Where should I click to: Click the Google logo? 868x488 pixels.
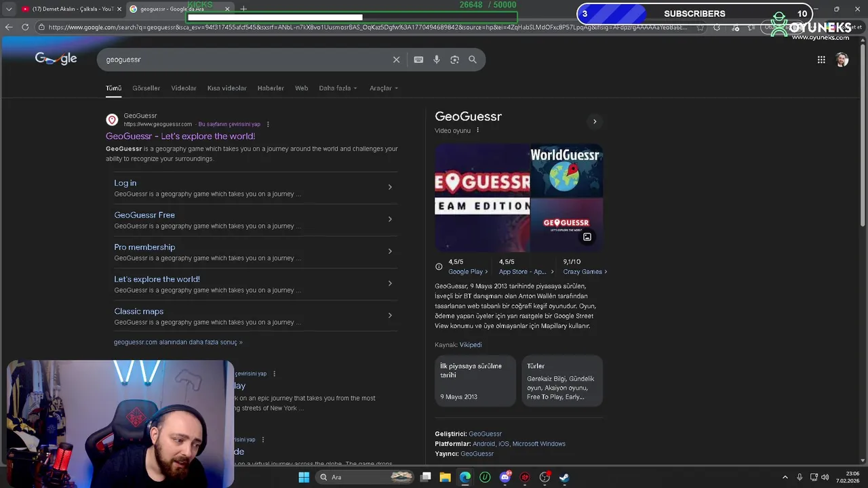56,59
